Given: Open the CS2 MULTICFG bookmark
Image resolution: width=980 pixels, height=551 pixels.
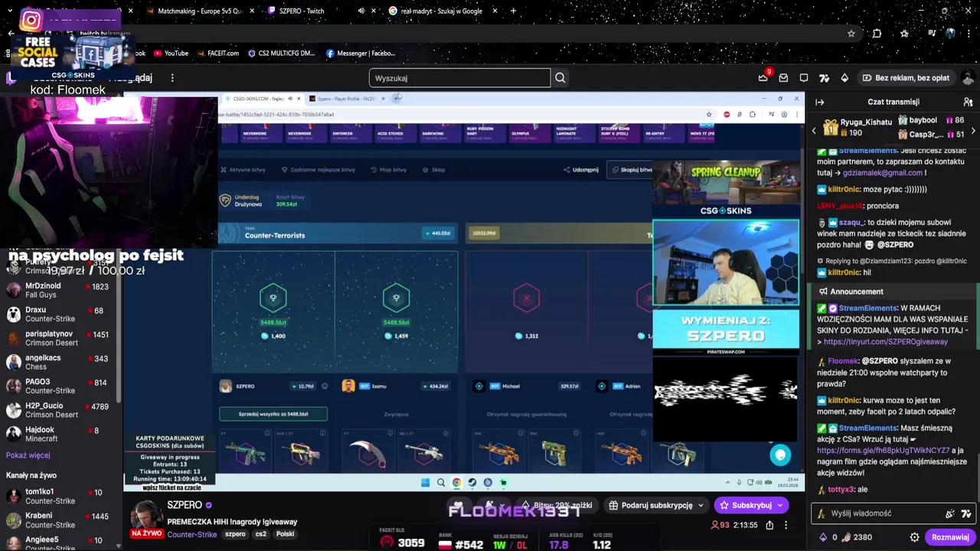Looking at the screenshot, I should (281, 53).
